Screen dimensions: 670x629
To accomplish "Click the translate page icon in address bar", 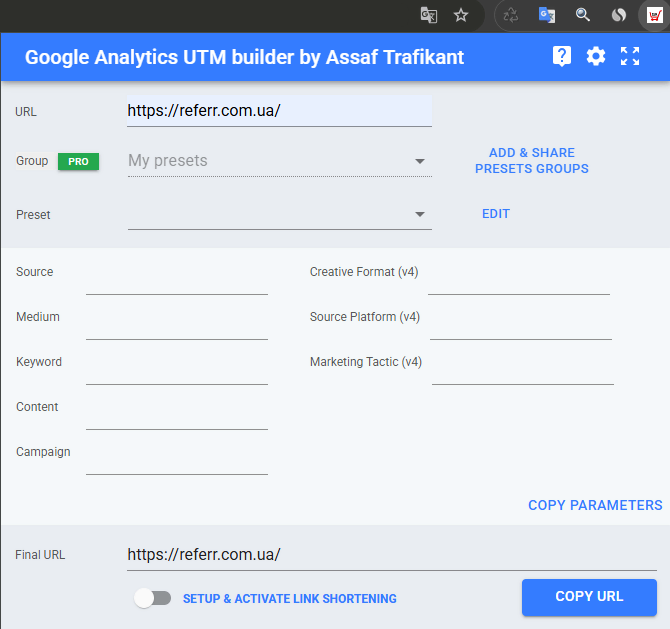I will pyautogui.click(x=429, y=16).
